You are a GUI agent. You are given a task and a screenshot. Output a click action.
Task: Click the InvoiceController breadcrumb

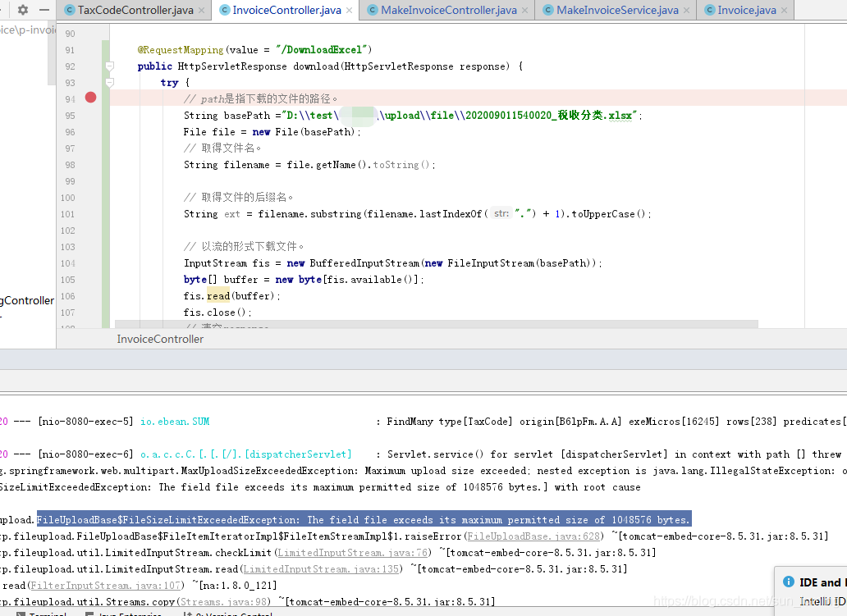pos(160,339)
